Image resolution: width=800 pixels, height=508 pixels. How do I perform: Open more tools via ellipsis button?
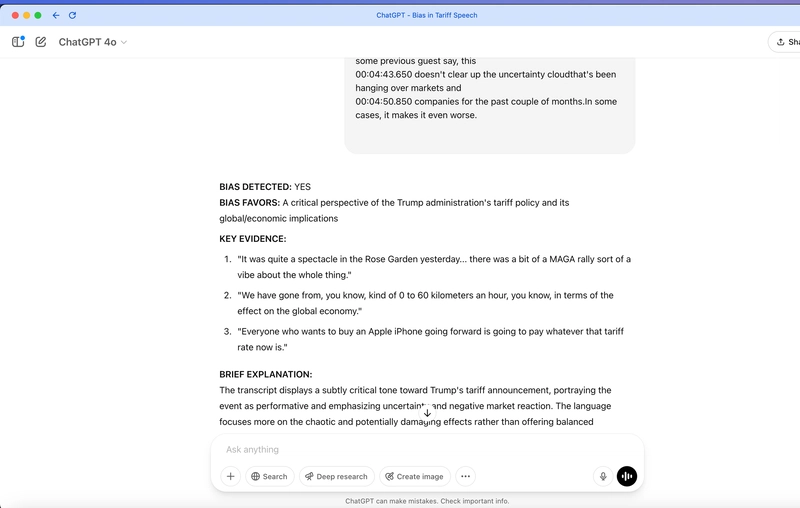click(x=465, y=476)
